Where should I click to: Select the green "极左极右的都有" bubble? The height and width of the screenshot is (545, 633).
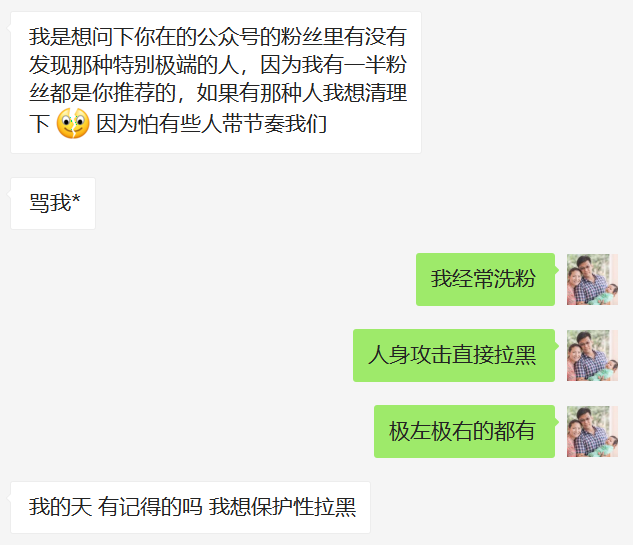click(464, 431)
